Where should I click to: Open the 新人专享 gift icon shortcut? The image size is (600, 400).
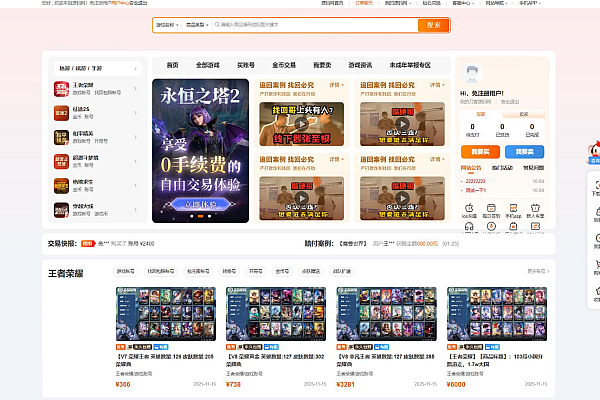pos(535,208)
